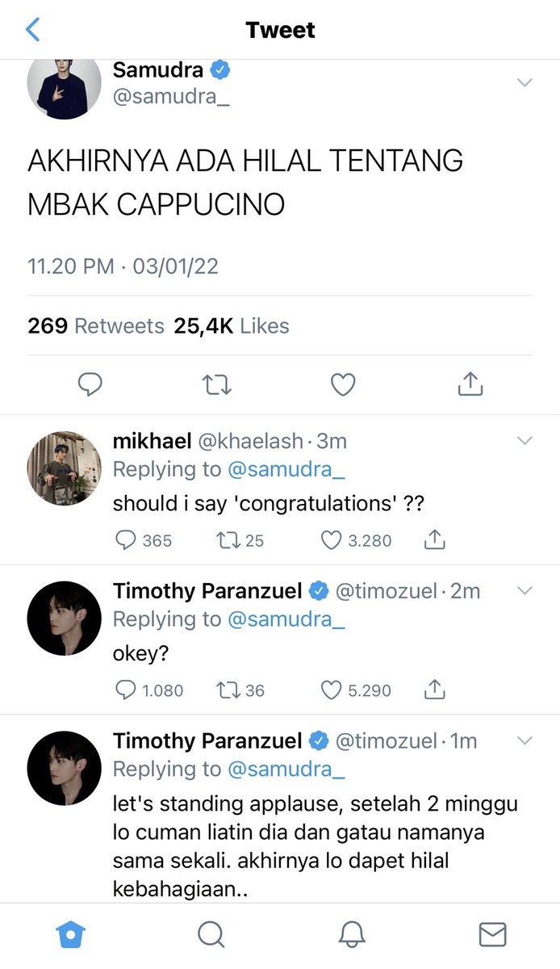Tap the back arrow in header
Image resolution: width=560 pixels, height=969 pixels.
pyautogui.click(x=33, y=30)
